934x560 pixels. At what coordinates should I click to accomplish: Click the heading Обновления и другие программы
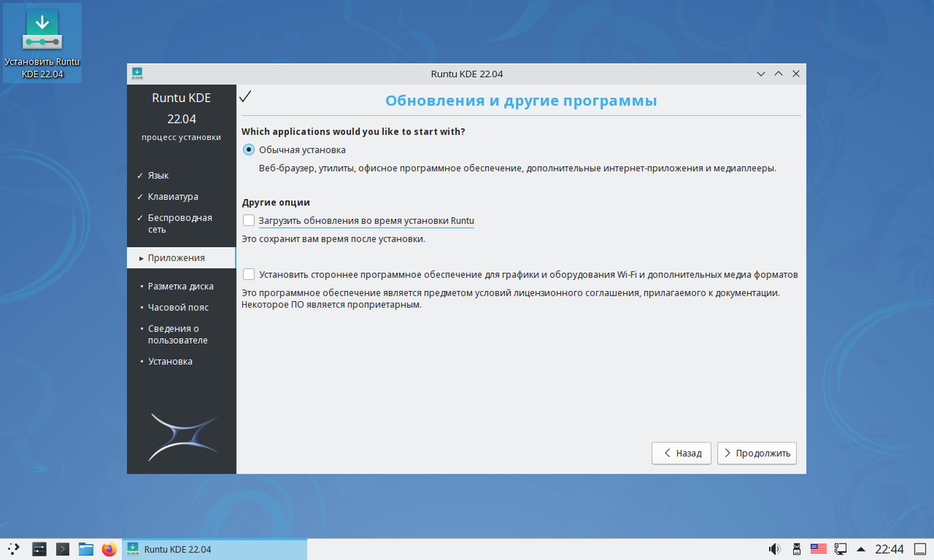point(521,101)
